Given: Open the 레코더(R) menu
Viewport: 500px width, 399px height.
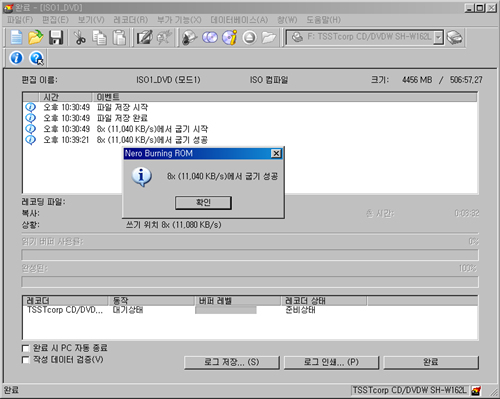Looking at the screenshot, I should 131,20.
